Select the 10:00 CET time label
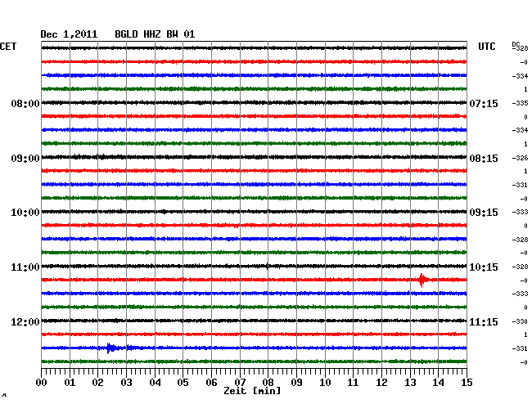Image resolution: width=532 pixels, height=404 pixels. click(x=25, y=213)
